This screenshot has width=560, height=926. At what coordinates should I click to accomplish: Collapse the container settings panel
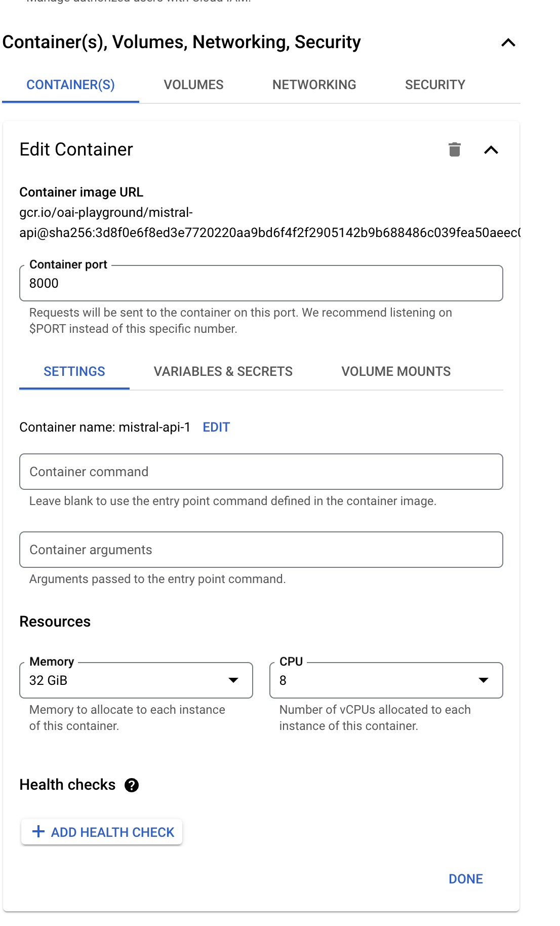click(490, 150)
